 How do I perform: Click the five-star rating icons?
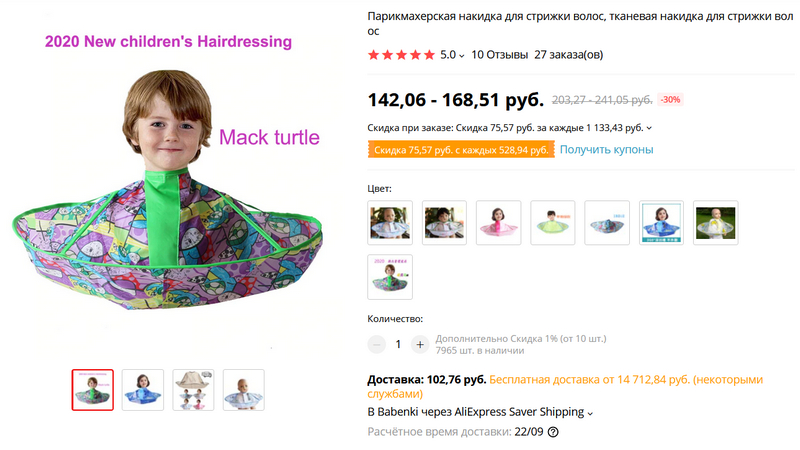pyautogui.click(x=402, y=55)
